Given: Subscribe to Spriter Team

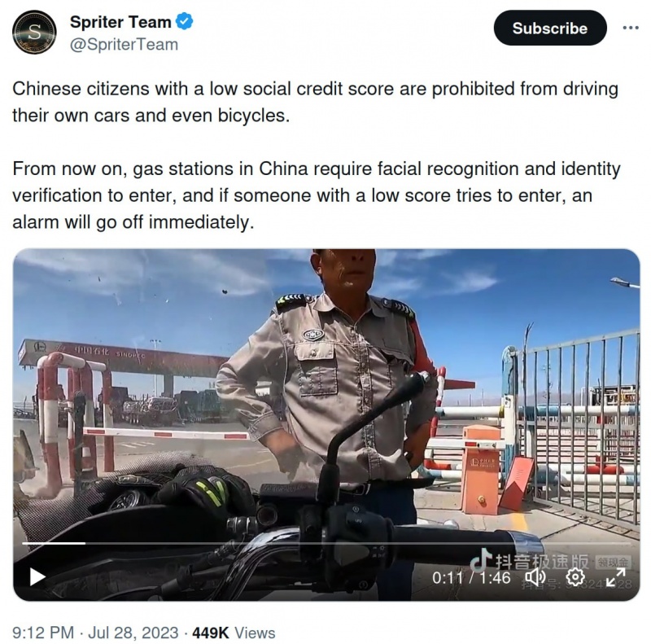Looking at the screenshot, I should point(550,28).
